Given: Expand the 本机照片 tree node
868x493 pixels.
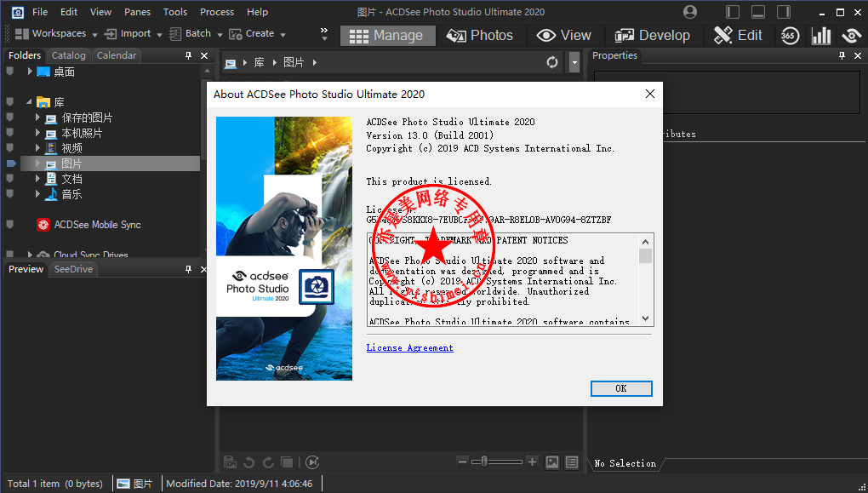Looking at the screenshot, I should click(37, 133).
